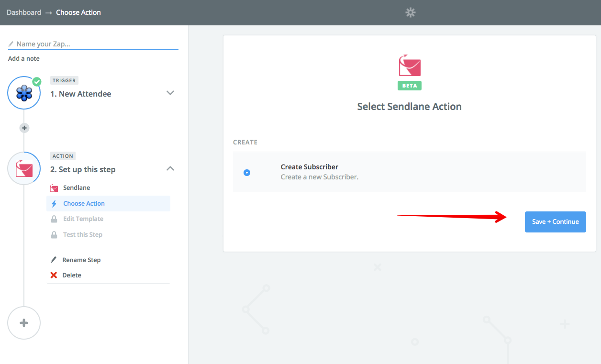Screen dimensions: 601x364
Task: Collapse the Set up this step section
Action: 170,168
